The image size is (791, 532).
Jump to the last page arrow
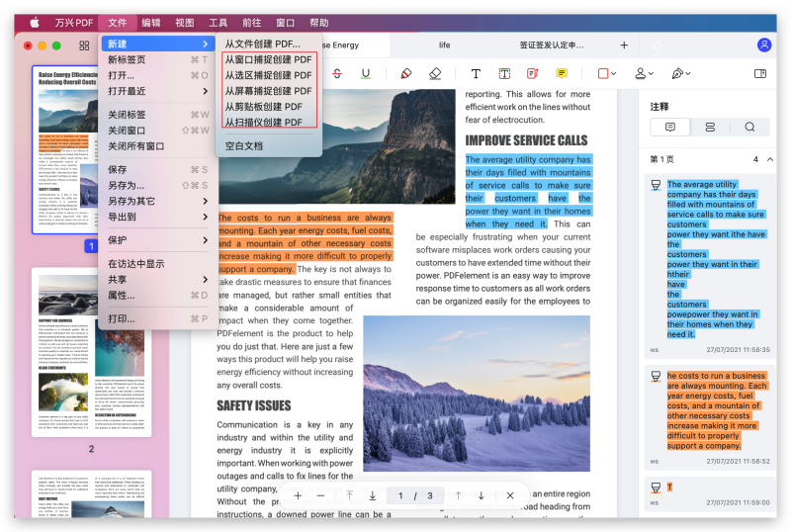[372, 495]
